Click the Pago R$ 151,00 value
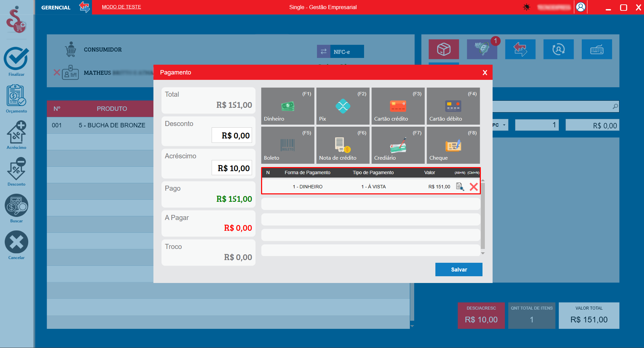 (x=234, y=199)
